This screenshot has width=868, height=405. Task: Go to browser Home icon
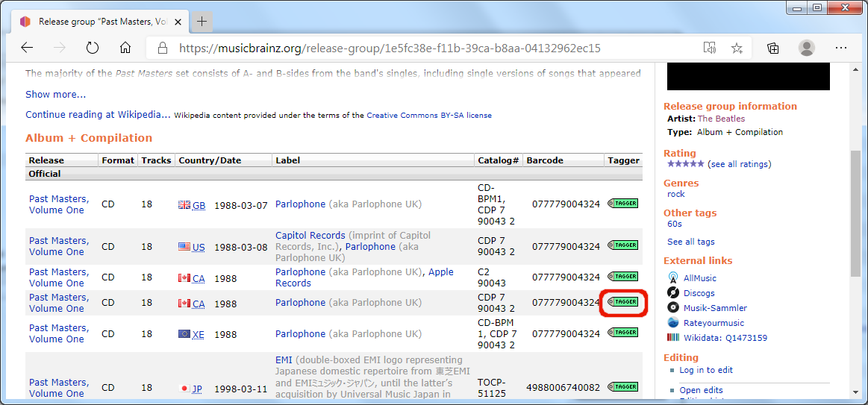pos(125,48)
